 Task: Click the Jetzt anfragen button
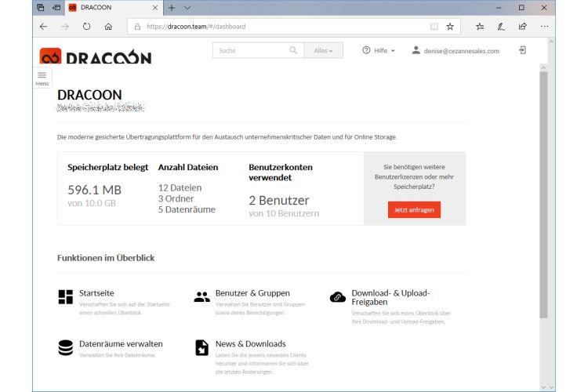[414, 209]
